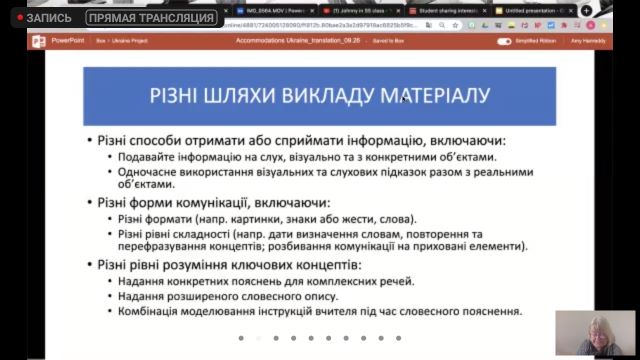Click the zoom magnifier icon in address bar

442,25
